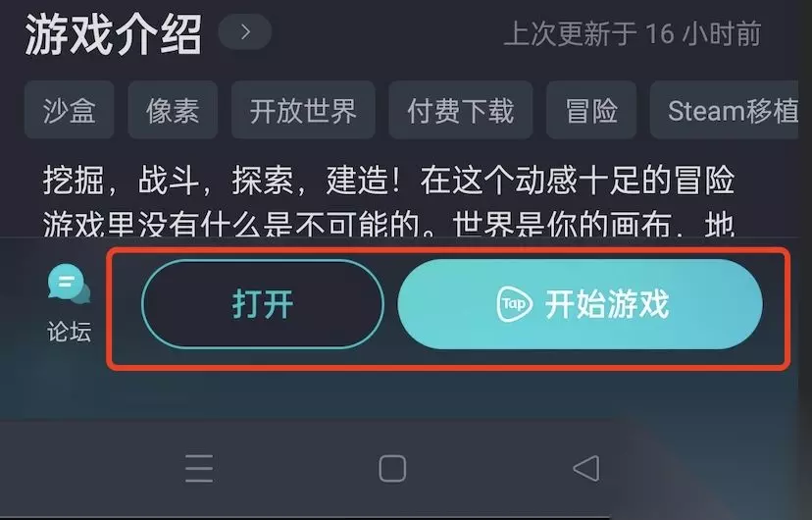812x520 pixels.
Task: Pick the Steam移植 tag
Action: (x=725, y=110)
